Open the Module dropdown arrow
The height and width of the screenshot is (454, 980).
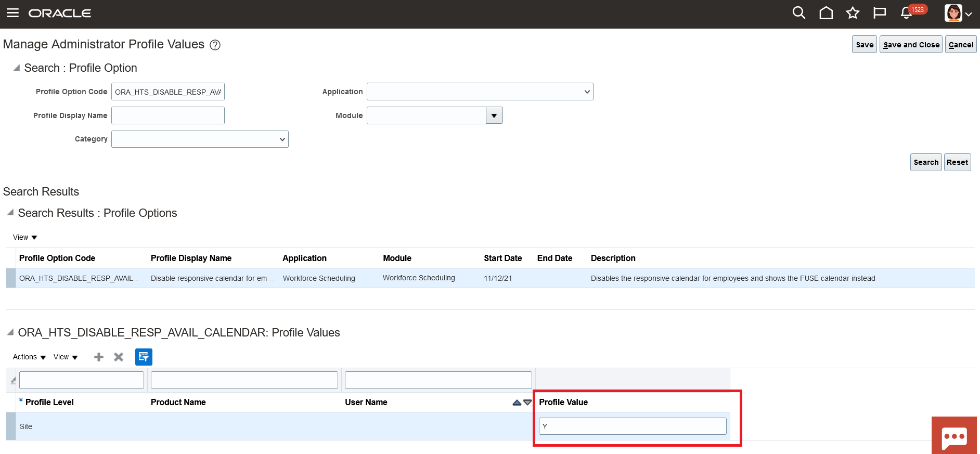tap(494, 115)
